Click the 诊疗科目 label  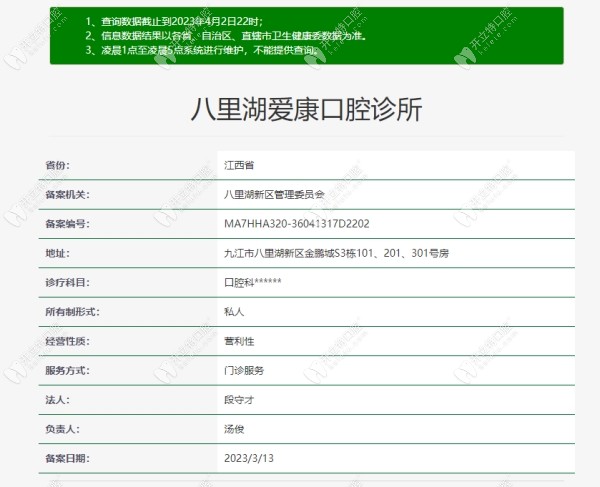(x=67, y=282)
